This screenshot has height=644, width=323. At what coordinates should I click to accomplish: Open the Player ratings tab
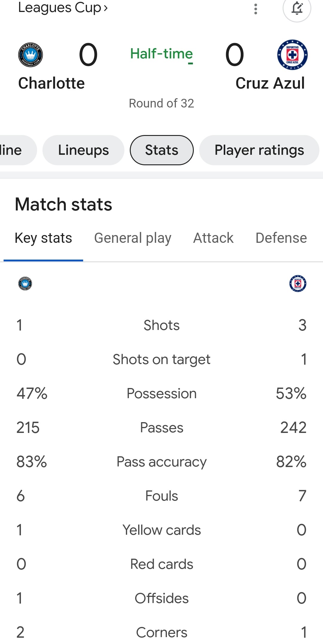259,150
